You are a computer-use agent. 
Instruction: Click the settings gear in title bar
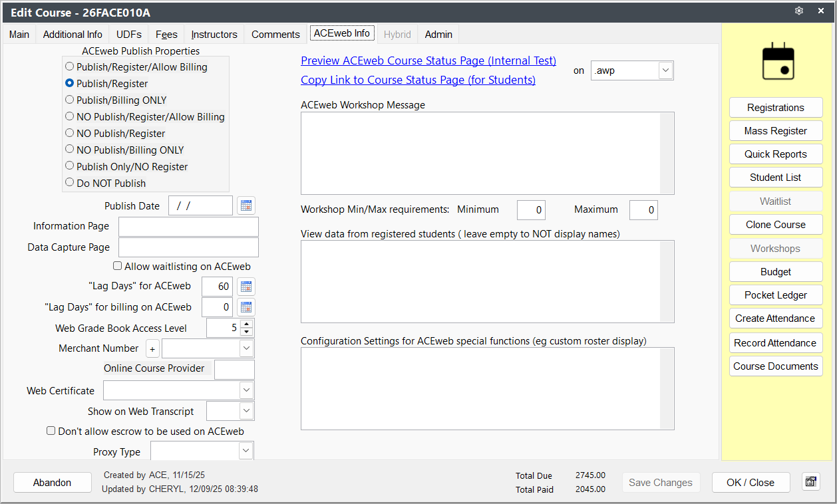click(x=799, y=11)
